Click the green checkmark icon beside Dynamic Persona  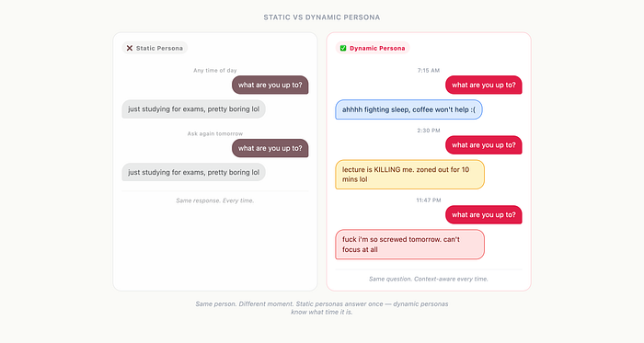click(343, 48)
